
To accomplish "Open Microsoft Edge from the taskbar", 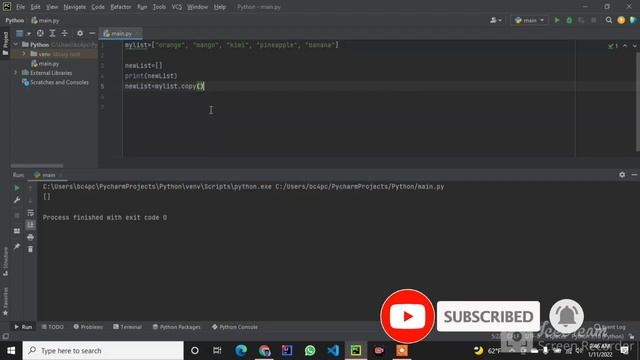I will pyautogui.click(x=241, y=351).
